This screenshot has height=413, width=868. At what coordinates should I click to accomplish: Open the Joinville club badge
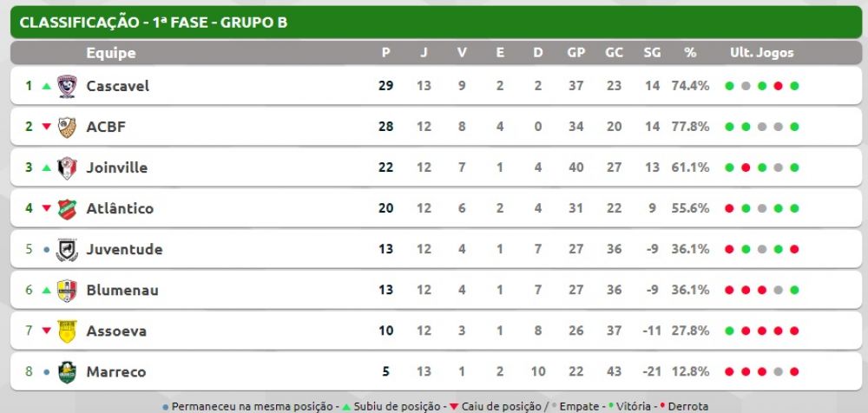tap(67, 167)
